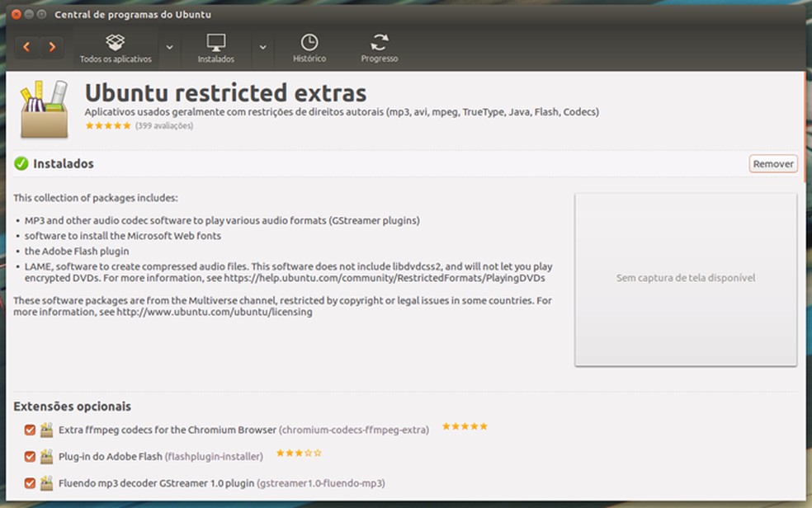Click the forward navigation arrow
Image resolution: width=812 pixels, height=508 pixels.
click(x=52, y=47)
